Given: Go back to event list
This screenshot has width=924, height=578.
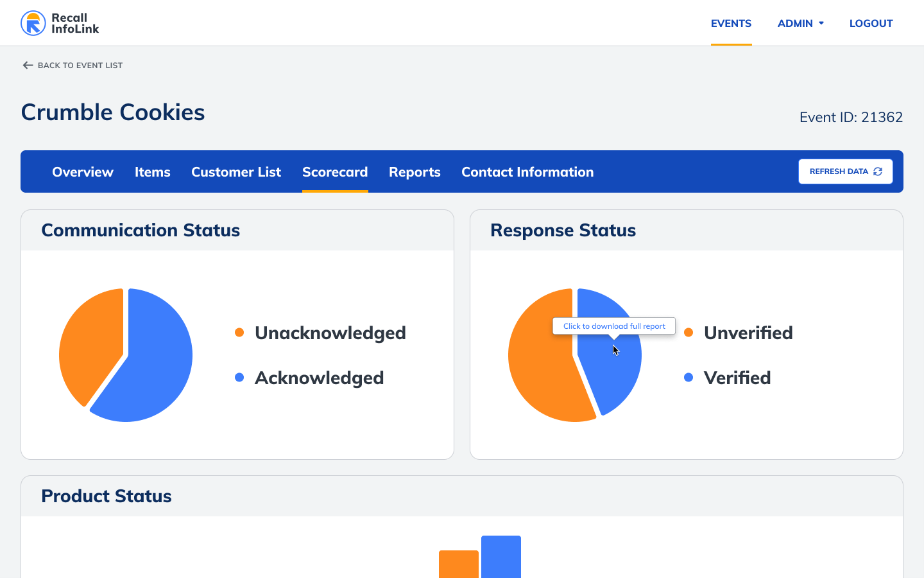Looking at the screenshot, I should click(x=80, y=66).
